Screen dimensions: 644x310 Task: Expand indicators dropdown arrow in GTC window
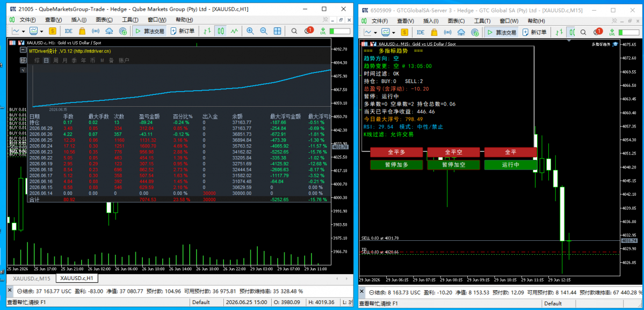click(x=393, y=32)
